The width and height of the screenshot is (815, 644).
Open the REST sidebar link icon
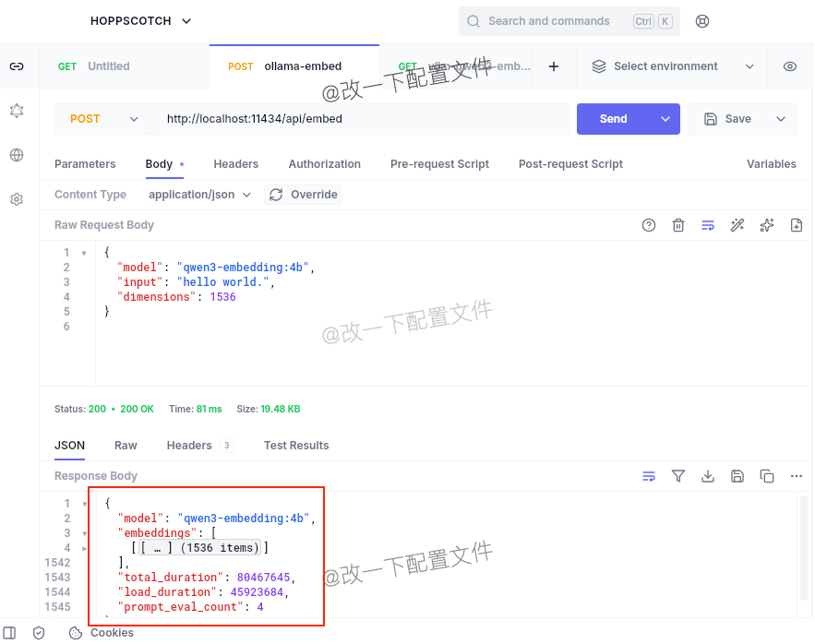point(17,66)
